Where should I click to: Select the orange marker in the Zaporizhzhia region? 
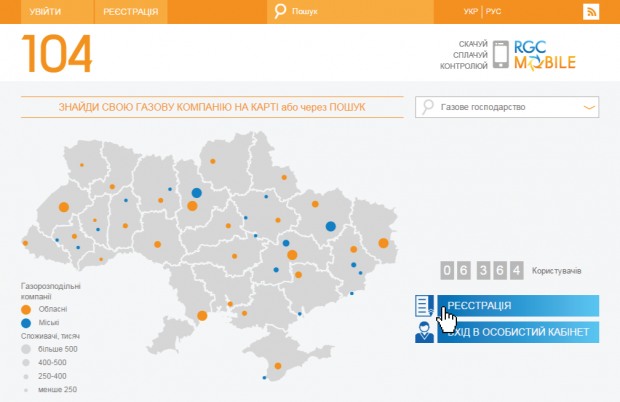tap(299, 275)
